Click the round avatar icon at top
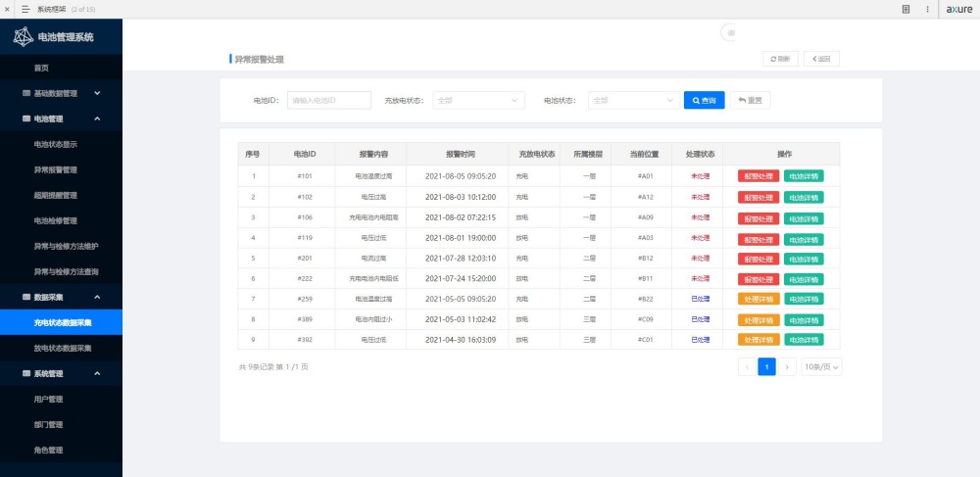The height and width of the screenshot is (477, 980). 728,32
